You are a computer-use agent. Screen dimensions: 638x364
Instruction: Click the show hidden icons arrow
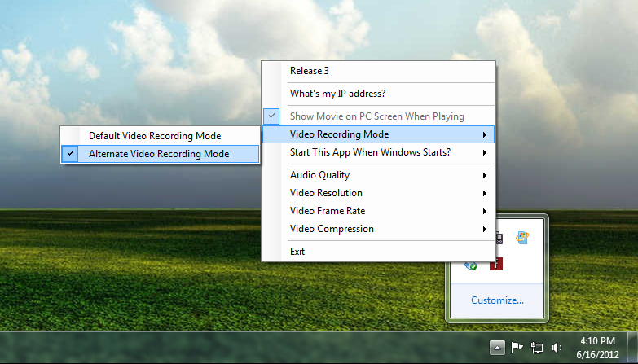497,348
